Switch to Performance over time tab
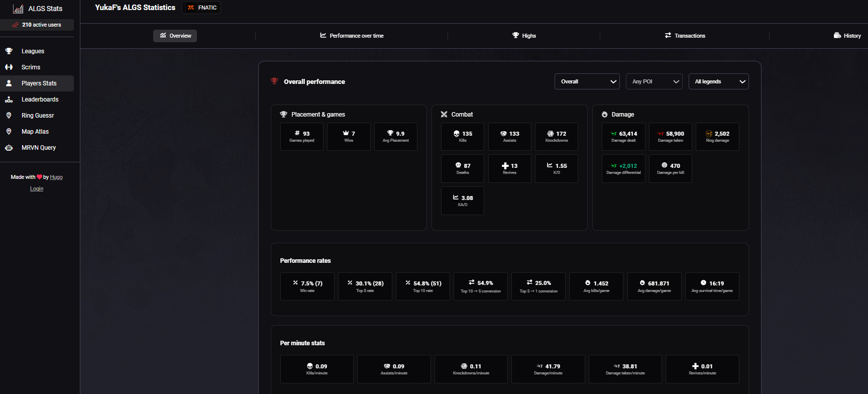Screen dimensions: 868x394 click(352, 36)
